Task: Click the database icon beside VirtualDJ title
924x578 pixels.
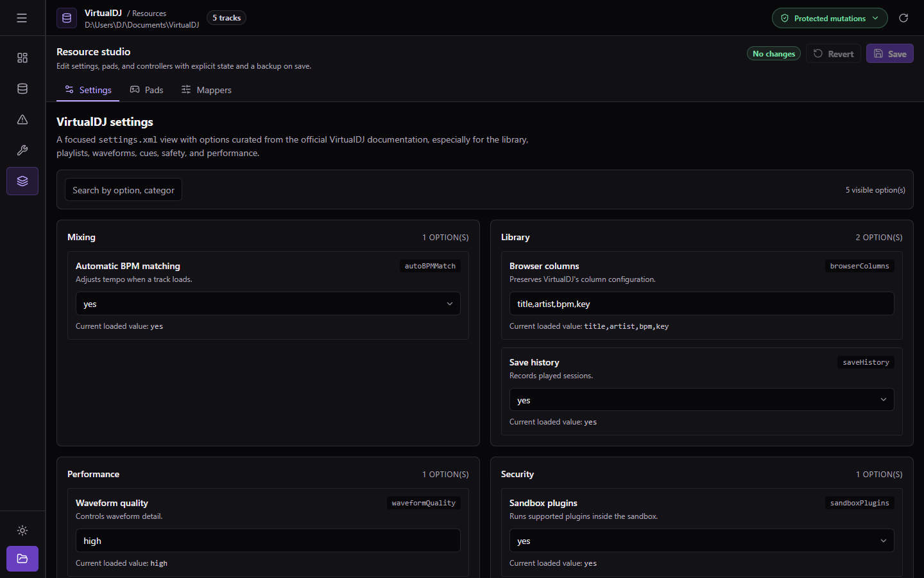Action: pyautogui.click(x=67, y=18)
